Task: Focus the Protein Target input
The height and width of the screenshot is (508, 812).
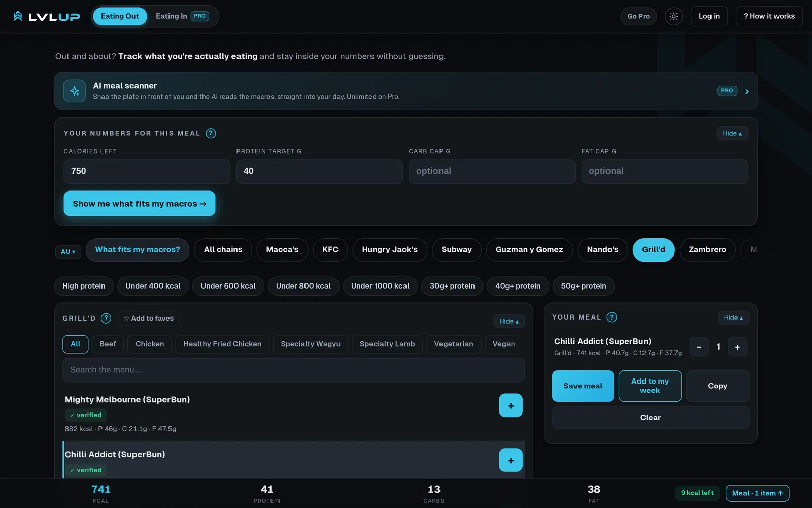Action: (320, 171)
